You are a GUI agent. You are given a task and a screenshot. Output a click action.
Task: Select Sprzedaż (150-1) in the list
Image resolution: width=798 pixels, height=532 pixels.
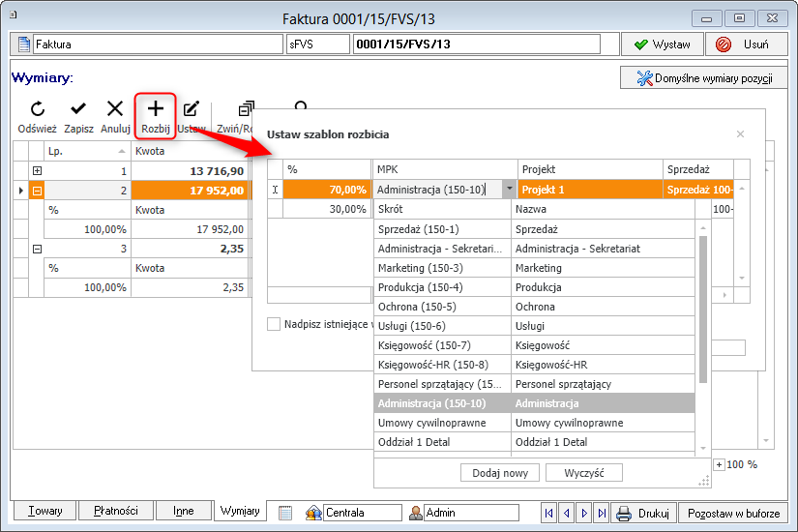pos(534,229)
